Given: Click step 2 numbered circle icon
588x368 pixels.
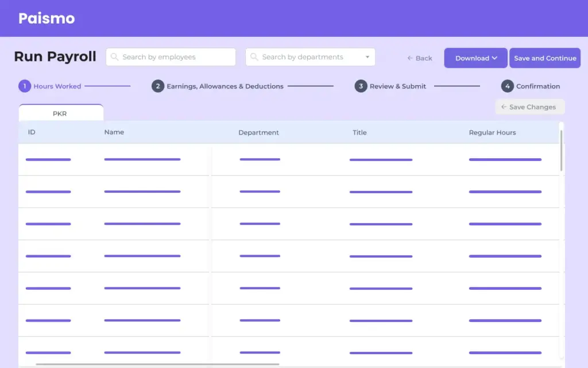Looking at the screenshot, I should 157,86.
